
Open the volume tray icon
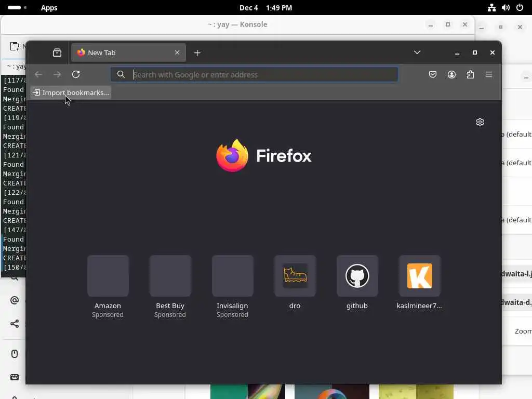click(506, 7)
